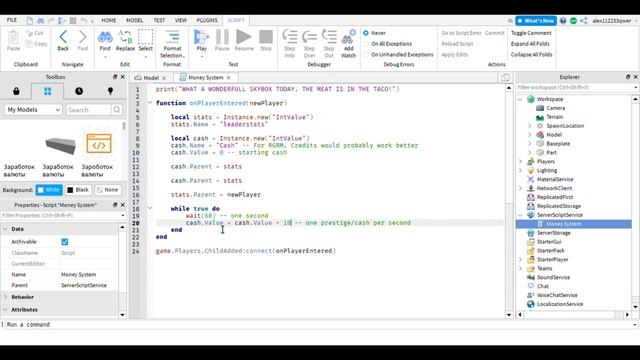Click the Fwd navigation arrow
Viewport: 640px width, 360px height.
(82, 37)
